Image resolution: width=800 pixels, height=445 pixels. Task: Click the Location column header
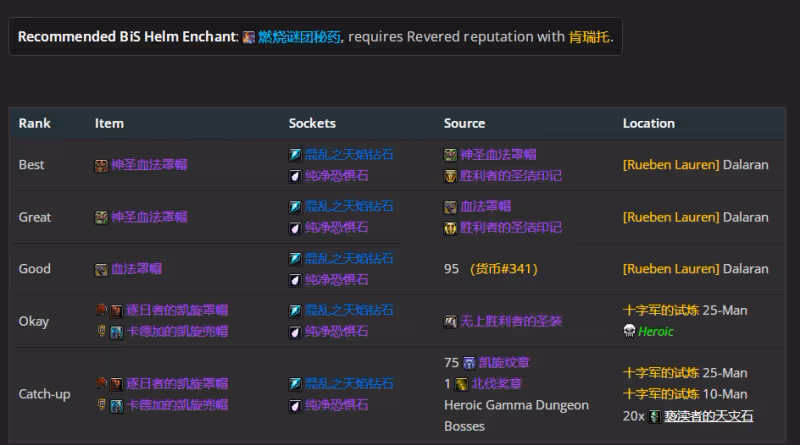[x=648, y=123]
